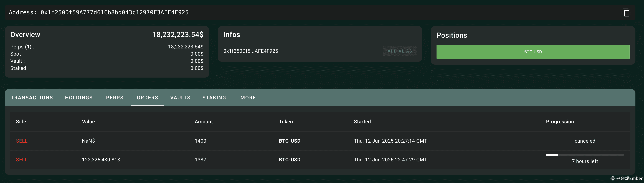This screenshot has width=644, height=183.
Task: Switch to the VAULTS tab
Action: 180,98
